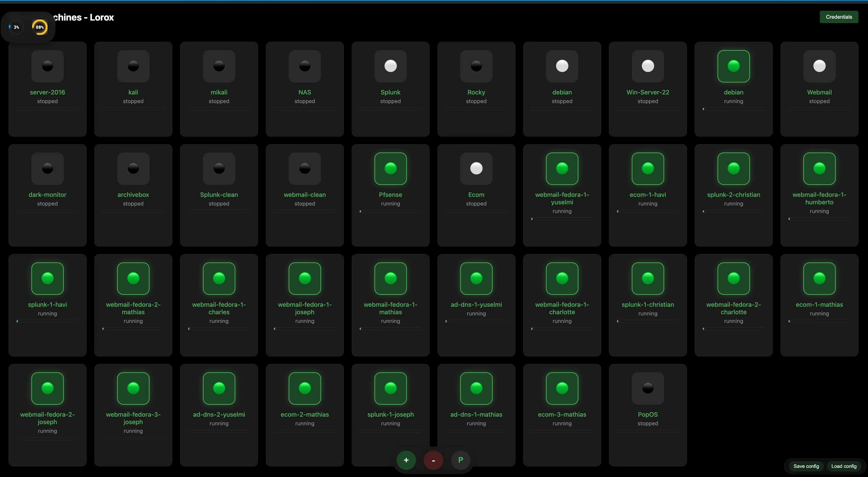Viewport: 868px width, 477px height.
Task: Click the stopped debian machine name
Action: (x=562, y=92)
